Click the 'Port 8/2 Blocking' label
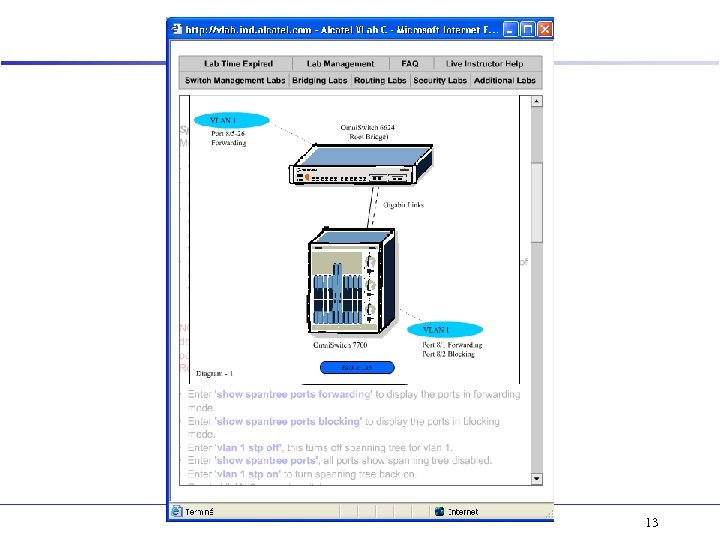 click(x=449, y=354)
